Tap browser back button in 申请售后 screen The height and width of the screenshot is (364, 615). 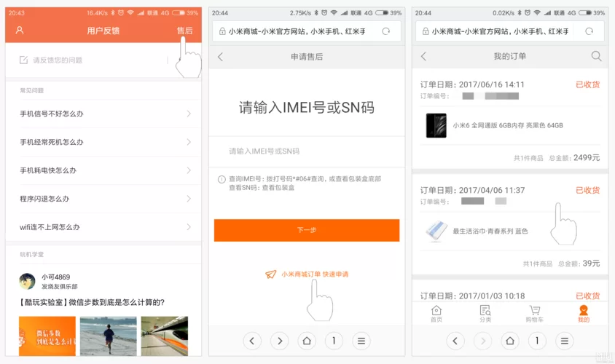252,341
